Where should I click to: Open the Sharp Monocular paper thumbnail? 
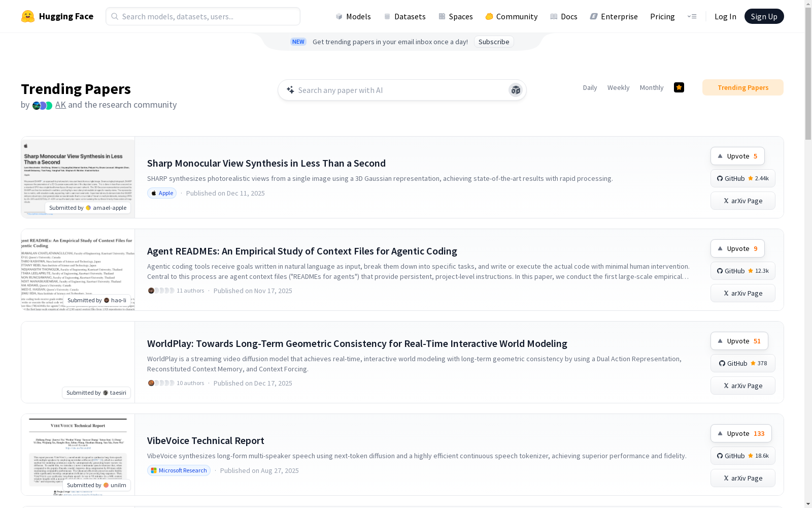(78, 177)
